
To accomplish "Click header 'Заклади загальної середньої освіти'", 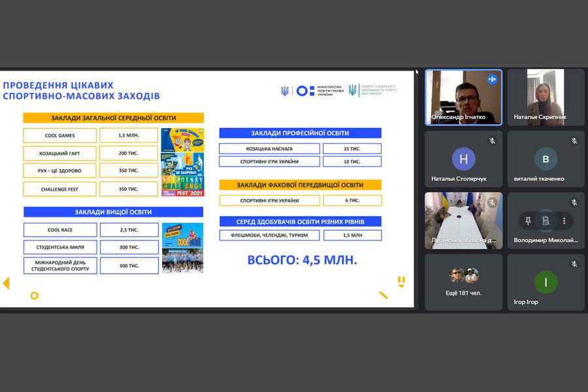I will 113,118.
